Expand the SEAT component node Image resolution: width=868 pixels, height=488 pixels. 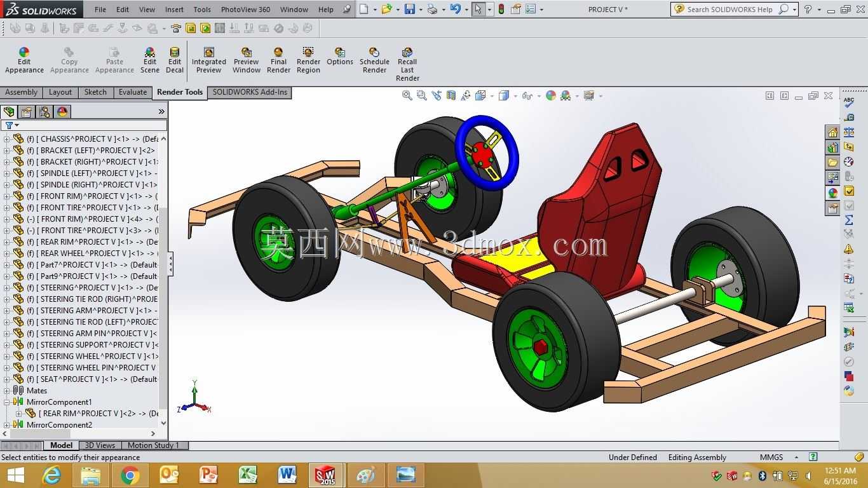pos(8,379)
